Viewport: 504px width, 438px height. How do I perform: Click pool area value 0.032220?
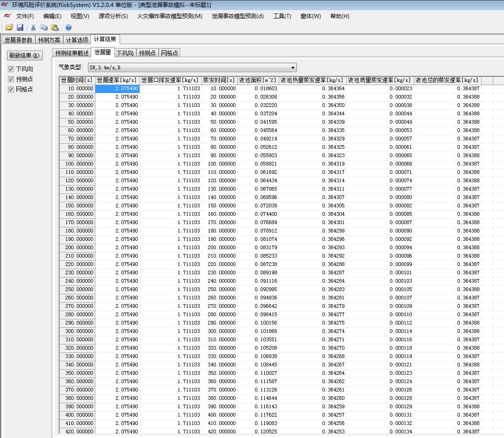(x=258, y=106)
